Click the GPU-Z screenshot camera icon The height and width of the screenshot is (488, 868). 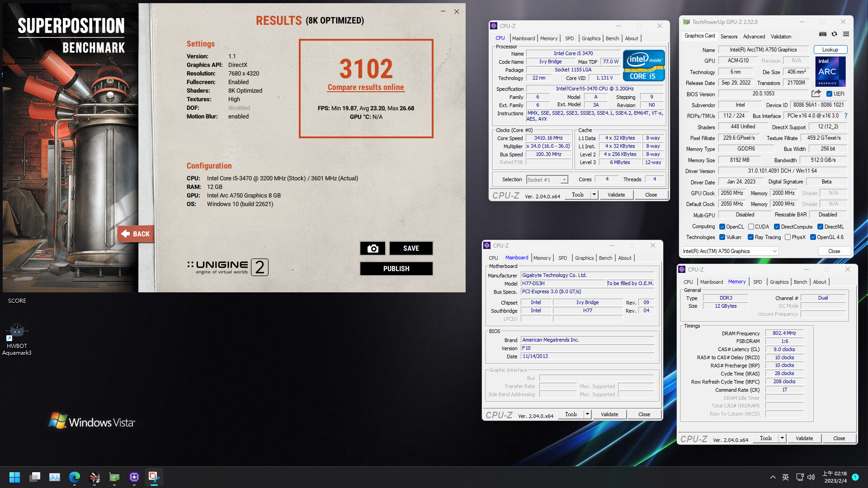823,34
